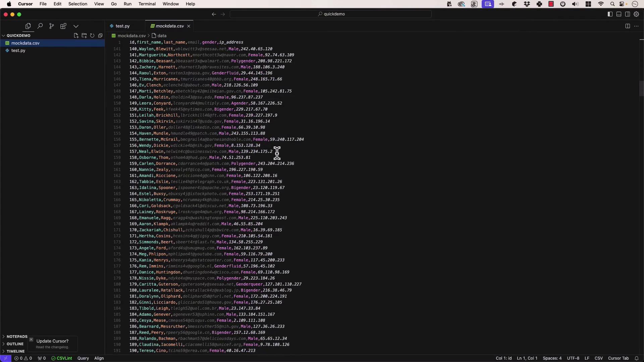Open the Source Control view icon
The height and width of the screenshot is (362, 644).
tap(51, 26)
